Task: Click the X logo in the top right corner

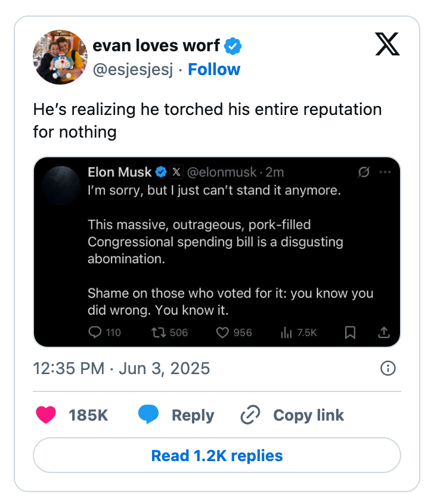Action: (x=387, y=45)
